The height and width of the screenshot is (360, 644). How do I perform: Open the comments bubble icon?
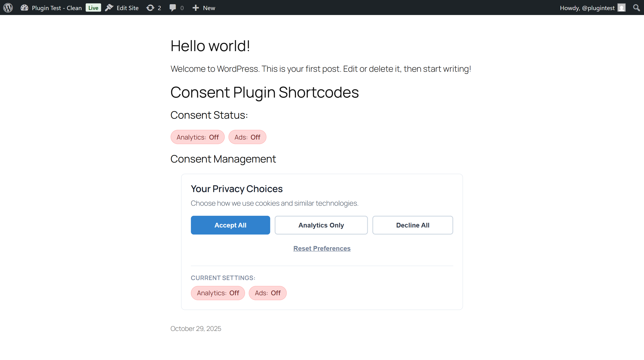click(172, 8)
